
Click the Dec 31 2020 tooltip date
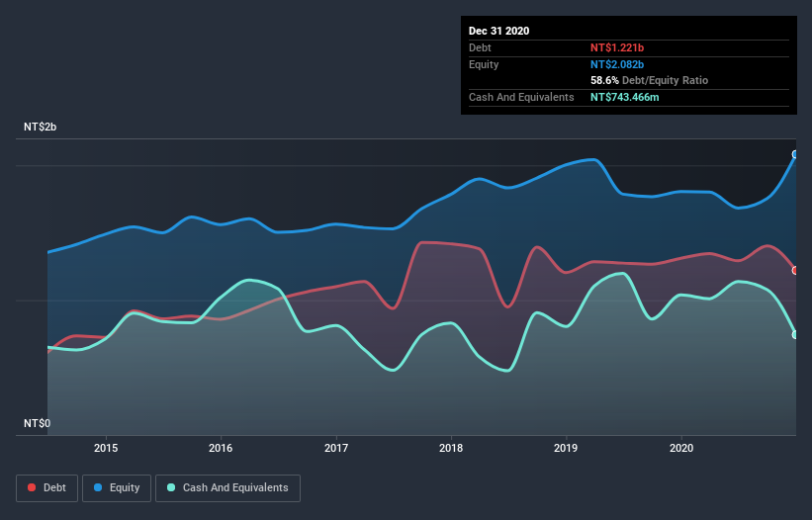tap(498, 31)
